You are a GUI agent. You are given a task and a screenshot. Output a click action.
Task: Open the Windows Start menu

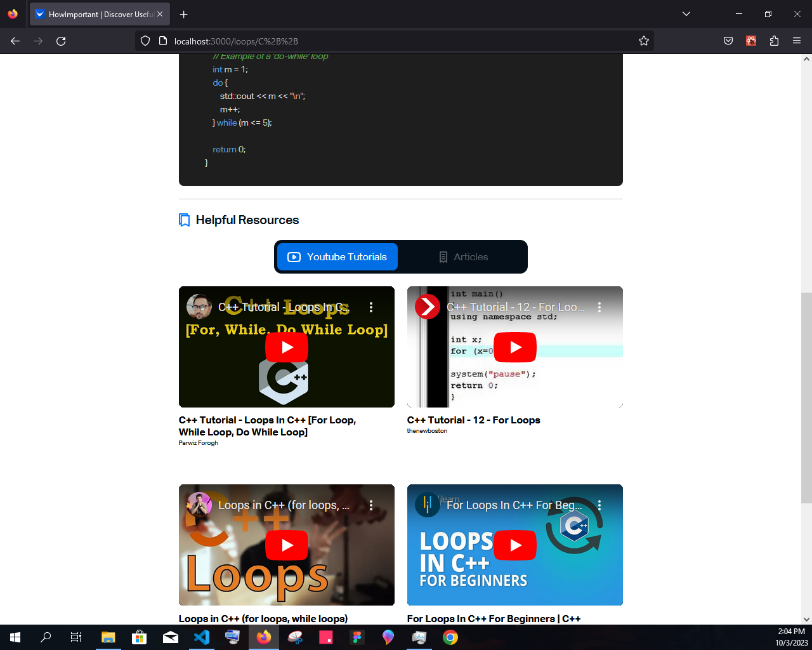(15, 637)
